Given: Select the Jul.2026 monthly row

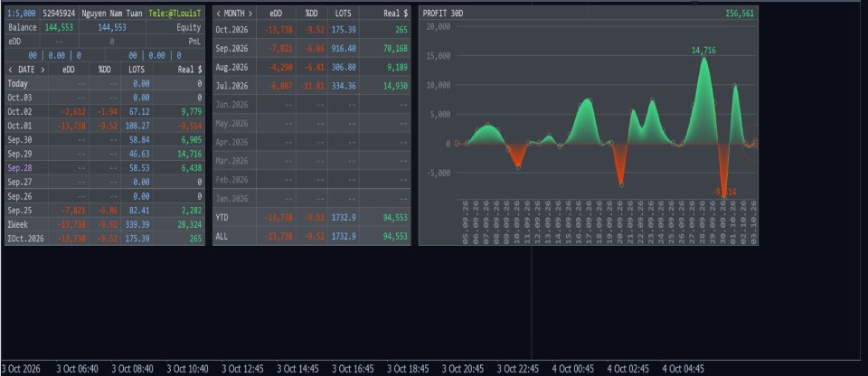Looking at the screenshot, I should [x=312, y=87].
